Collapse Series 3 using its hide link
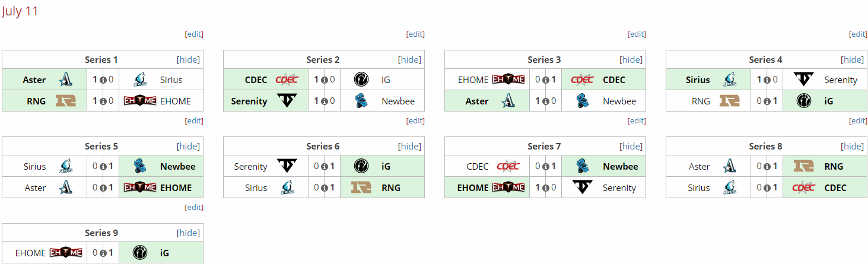868x264 pixels. 631,59
